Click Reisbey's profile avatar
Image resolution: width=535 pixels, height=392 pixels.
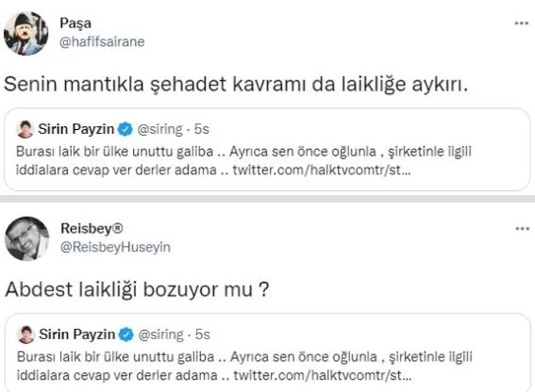pos(26,238)
